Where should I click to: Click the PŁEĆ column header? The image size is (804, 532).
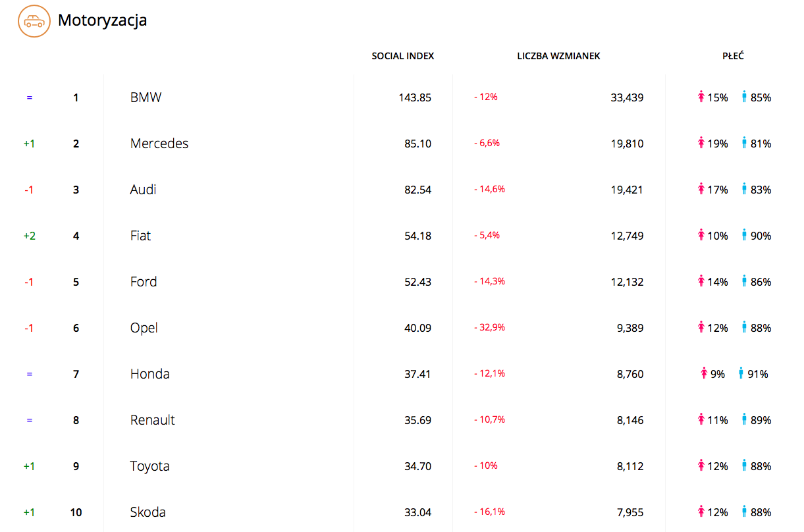[x=733, y=57]
